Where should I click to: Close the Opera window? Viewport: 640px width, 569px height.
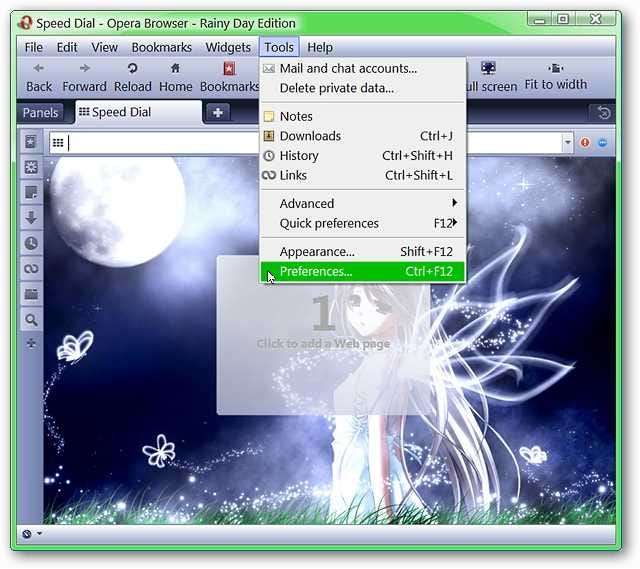point(596,19)
